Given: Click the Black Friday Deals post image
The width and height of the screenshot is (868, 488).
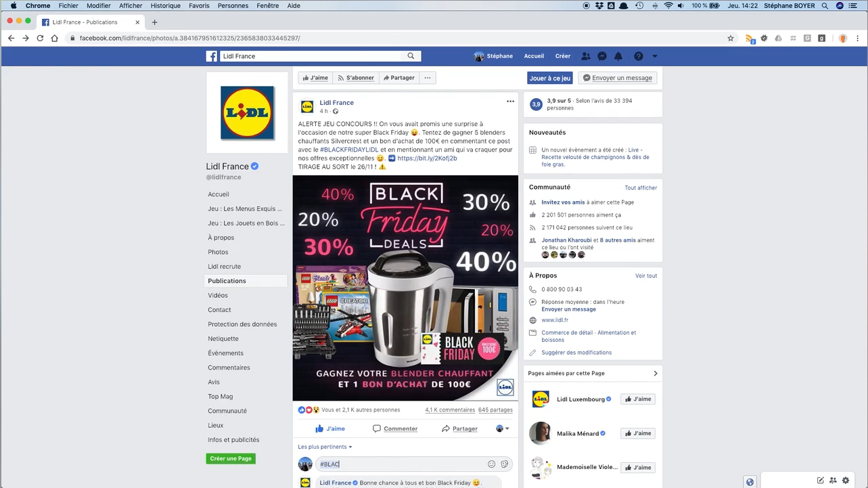Looking at the screenshot, I should (405, 288).
